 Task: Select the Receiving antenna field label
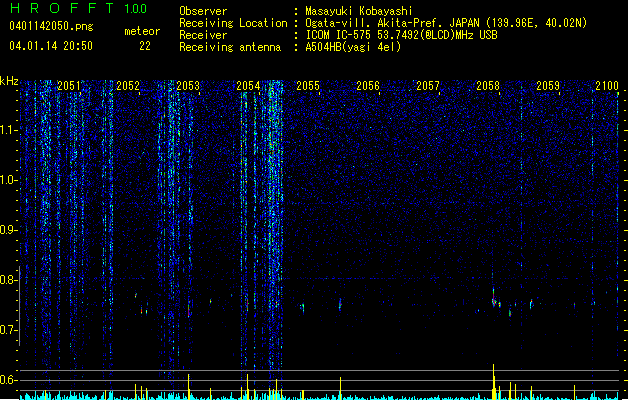(x=230, y=47)
